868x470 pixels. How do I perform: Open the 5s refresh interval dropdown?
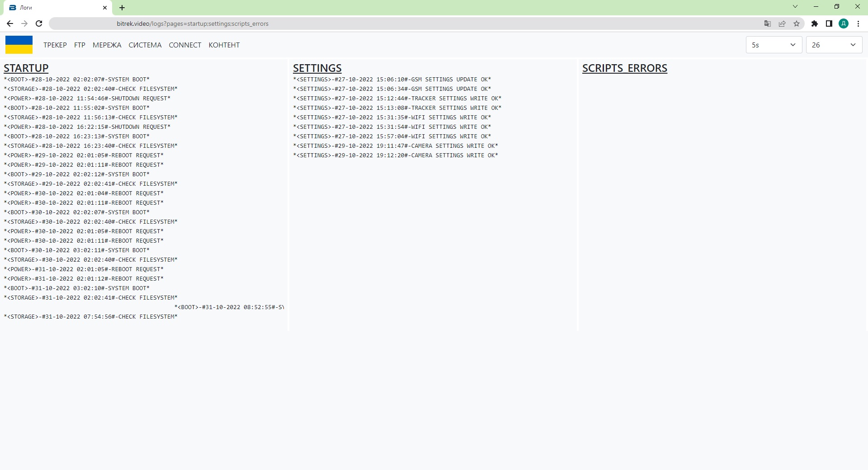pyautogui.click(x=774, y=45)
